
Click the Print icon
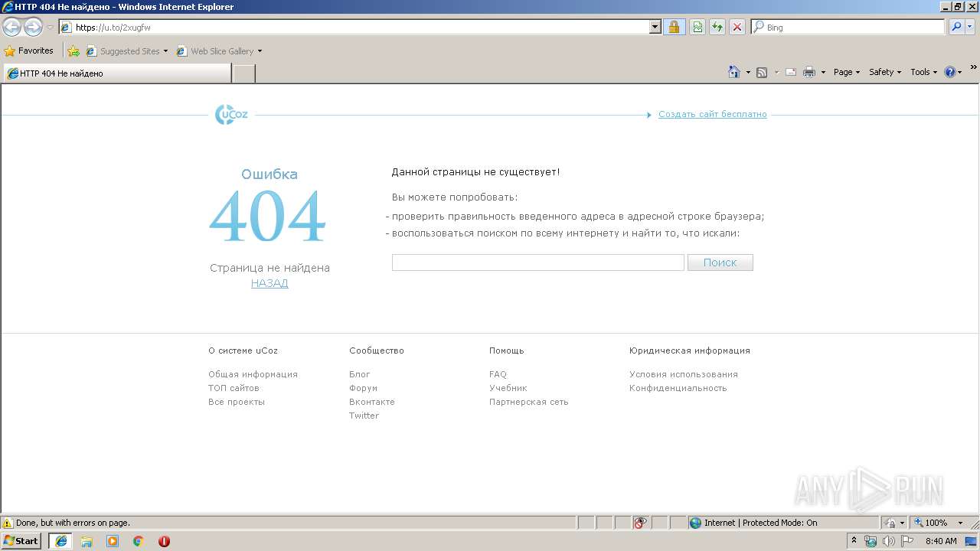[809, 72]
